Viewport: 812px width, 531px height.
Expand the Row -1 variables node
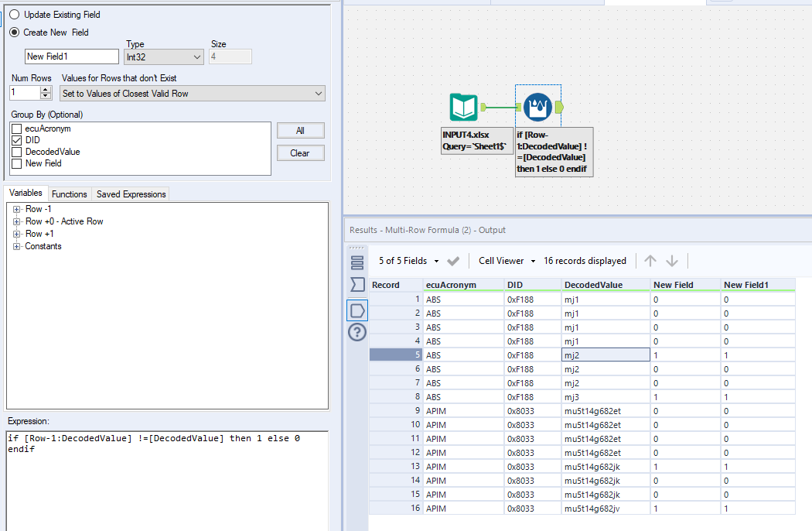tap(16, 209)
